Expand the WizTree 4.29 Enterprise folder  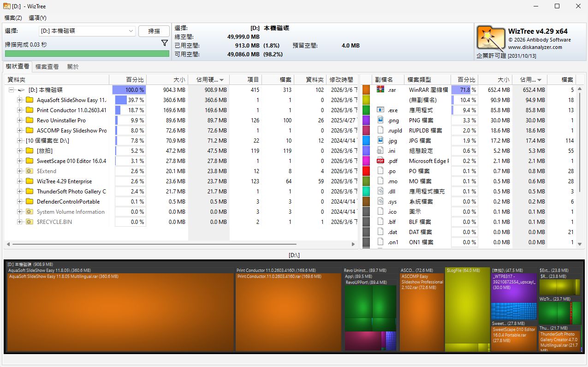(20, 181)
